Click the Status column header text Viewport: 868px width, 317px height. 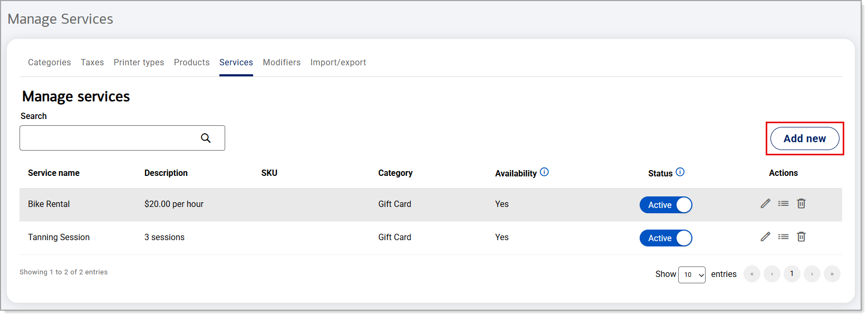pos(660,173)
